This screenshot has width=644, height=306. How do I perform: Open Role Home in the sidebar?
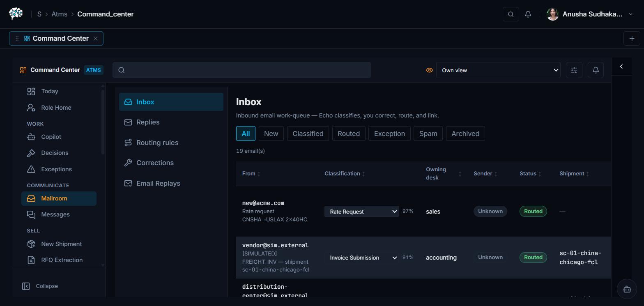pyautogui.click(x=59, y=108)
